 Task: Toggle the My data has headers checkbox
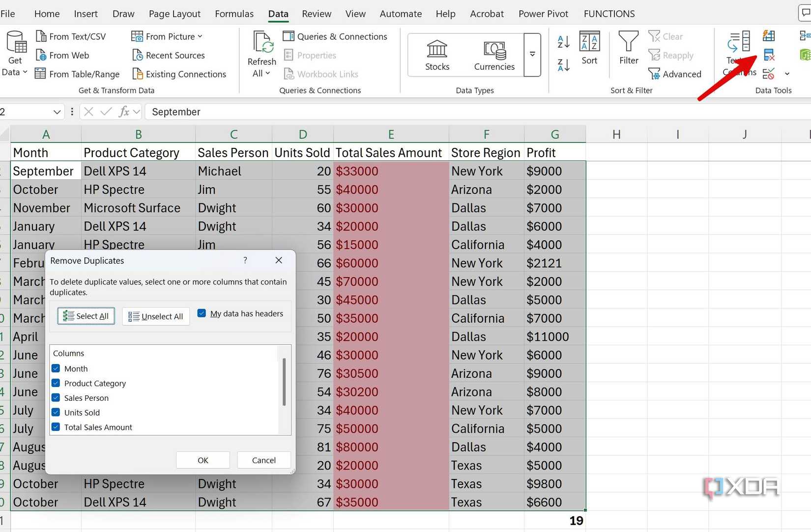coord(202,313)
